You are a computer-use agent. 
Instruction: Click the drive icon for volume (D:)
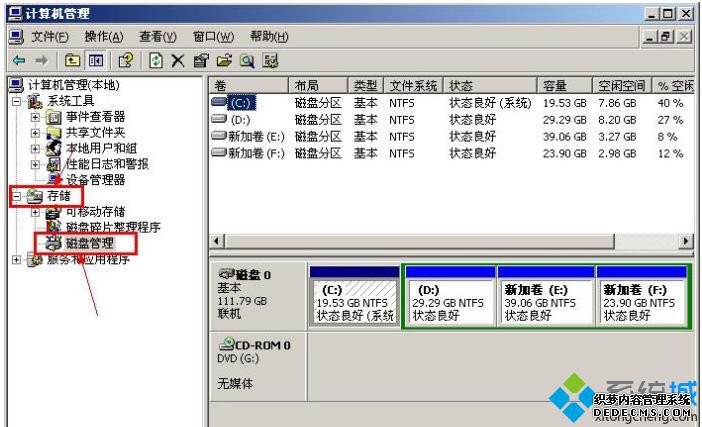pyautogui.click(x=219, y=119)
